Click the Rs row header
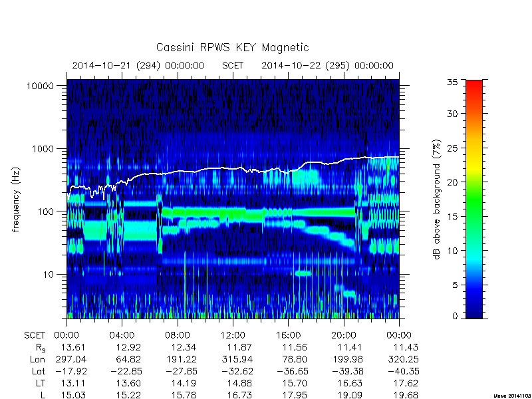The image size is (532, 399). [41, 348]
